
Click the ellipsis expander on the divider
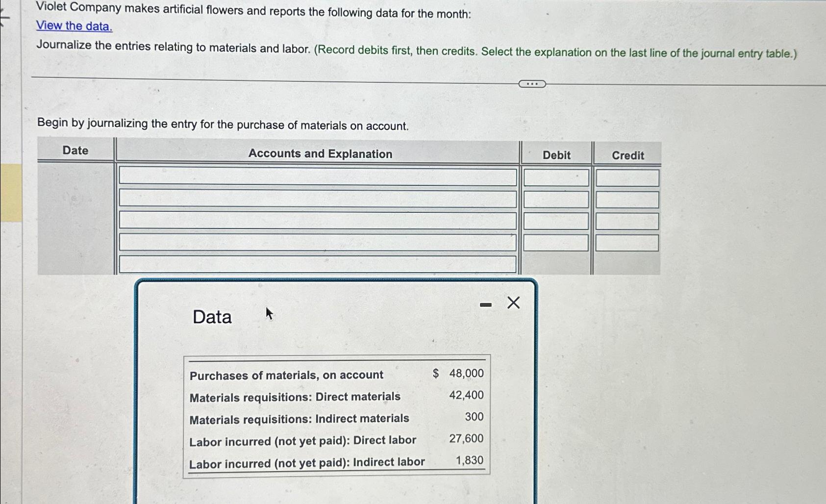click(532, 84)
